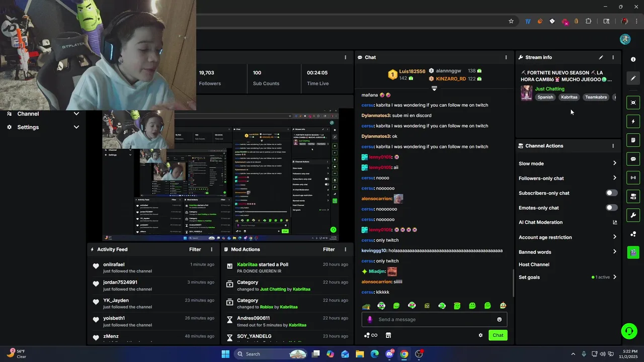Open Chrome extensions puzzle icon
The width and height of the screenshot is (644, 362).
click(x=588, y=21)
